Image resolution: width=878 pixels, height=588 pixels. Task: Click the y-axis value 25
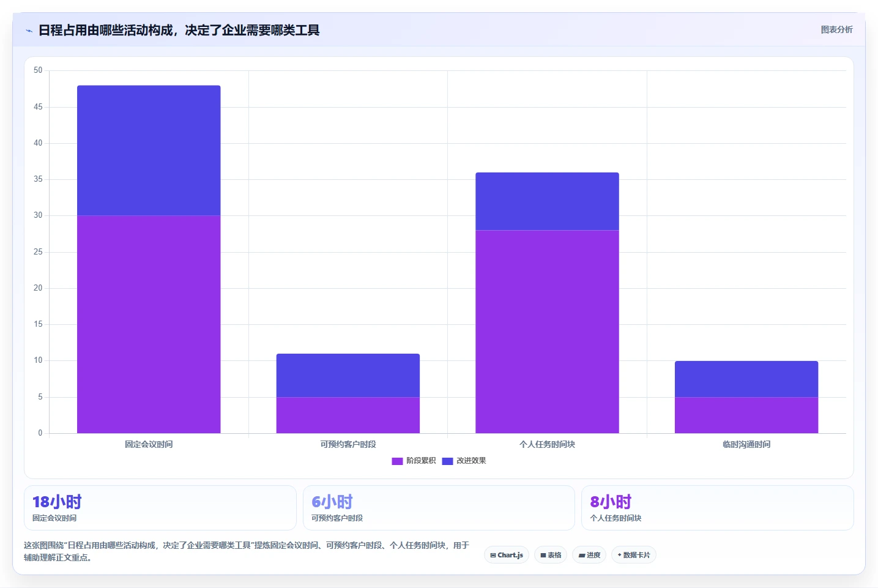tap(38, 252)
